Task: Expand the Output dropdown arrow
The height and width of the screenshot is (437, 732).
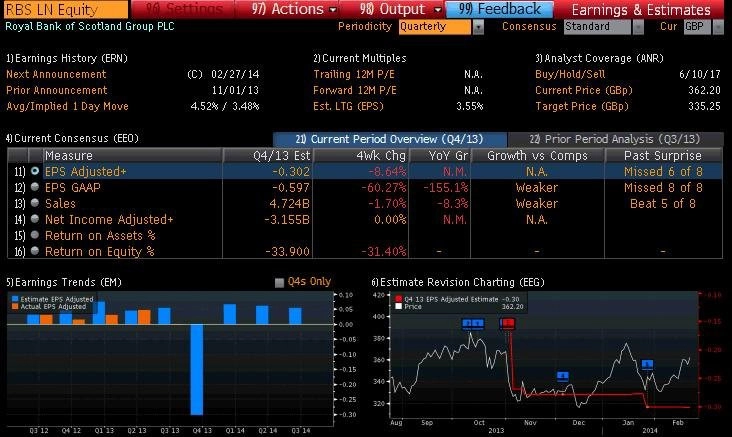Action: [x=437, y=9]
